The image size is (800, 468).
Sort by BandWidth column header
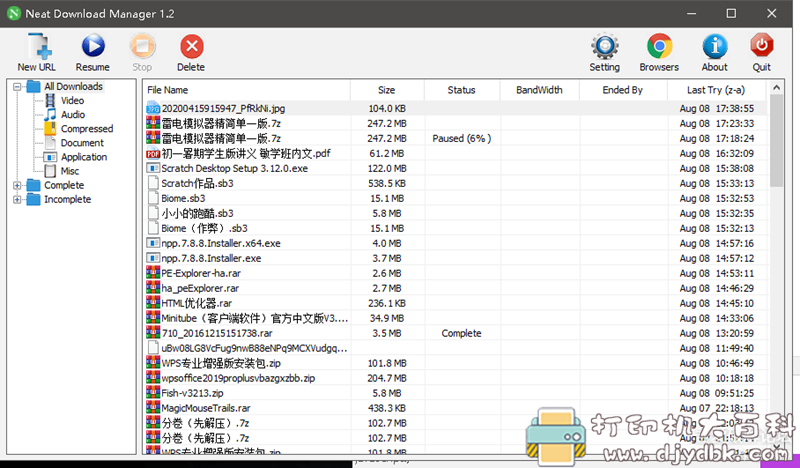click(x=539, y=90)
